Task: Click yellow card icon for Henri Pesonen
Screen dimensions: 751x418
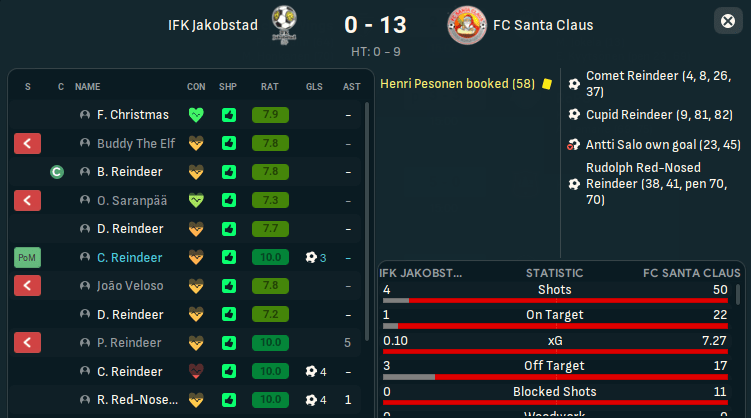Action: tap(547, 85)
